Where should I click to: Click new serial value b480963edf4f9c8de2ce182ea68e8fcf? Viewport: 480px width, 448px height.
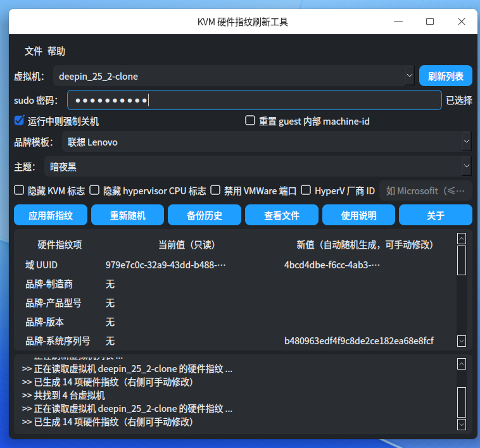tap(359, 340)
